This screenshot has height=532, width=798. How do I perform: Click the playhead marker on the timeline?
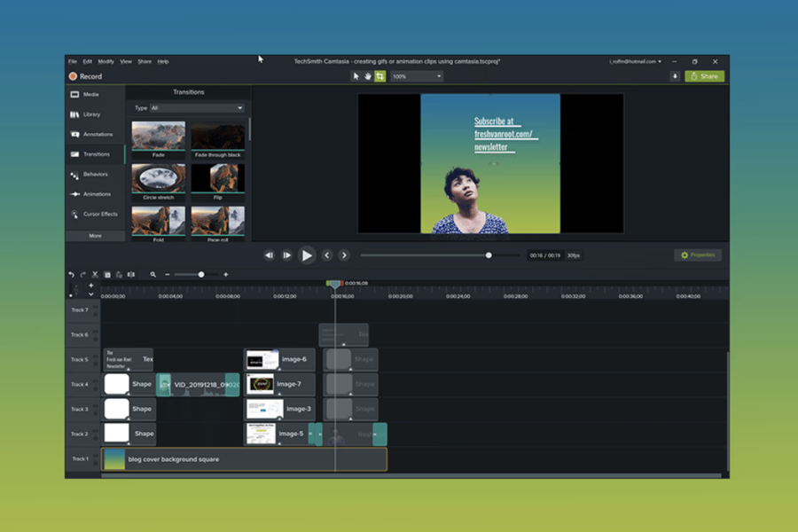tap(334, 284)
